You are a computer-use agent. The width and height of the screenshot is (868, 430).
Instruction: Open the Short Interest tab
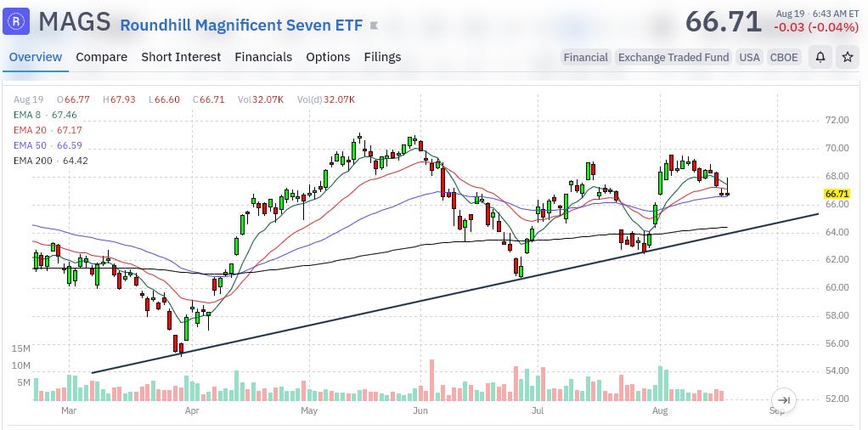(x=181, y=57)
